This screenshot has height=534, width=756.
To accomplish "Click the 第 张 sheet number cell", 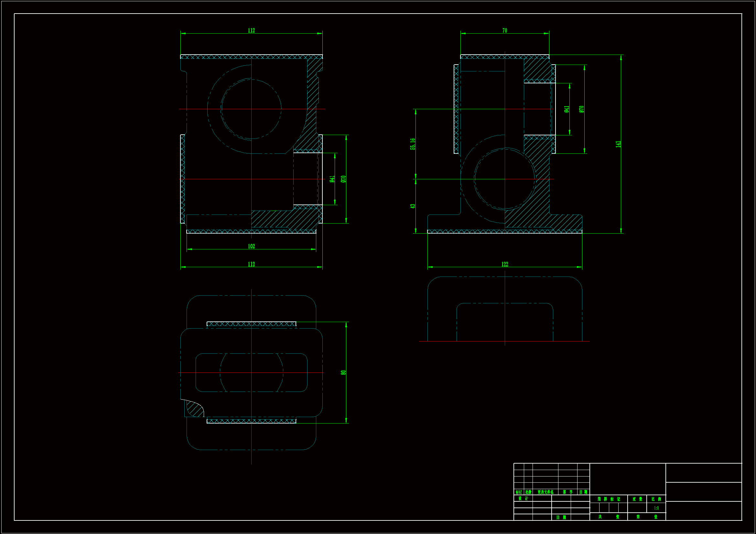I will click(647, 517).
